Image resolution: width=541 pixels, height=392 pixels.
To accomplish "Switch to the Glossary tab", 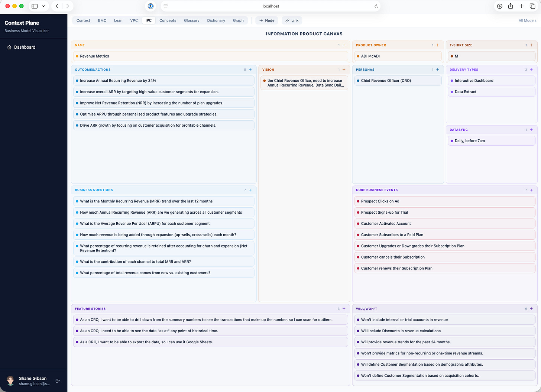I will 192,20.
